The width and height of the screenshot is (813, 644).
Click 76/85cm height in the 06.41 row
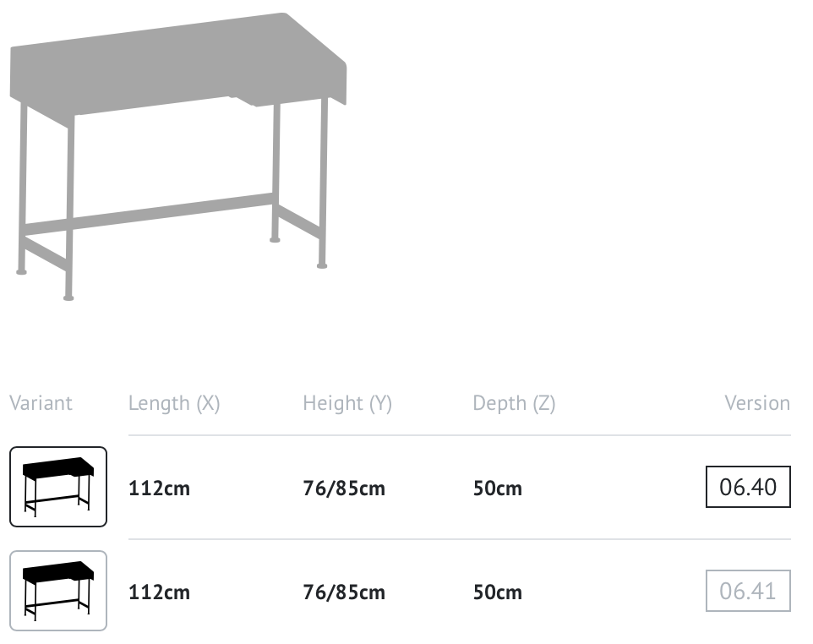click(x=344, y=592)
